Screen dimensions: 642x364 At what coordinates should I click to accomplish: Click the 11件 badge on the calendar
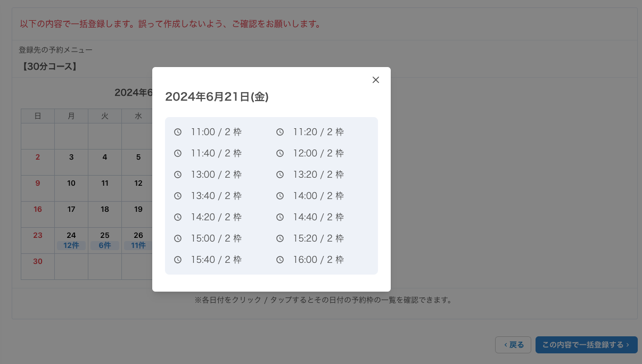pos(138,245)
